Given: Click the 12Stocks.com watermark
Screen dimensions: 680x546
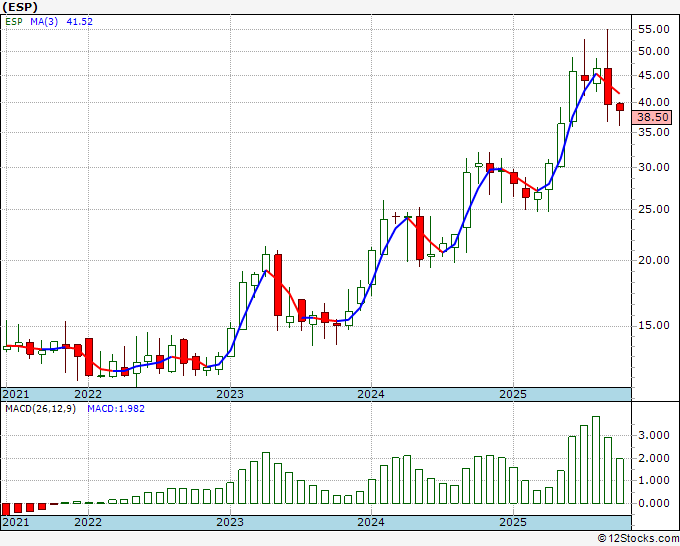Looking at the screenshot, I should [638, 538].
